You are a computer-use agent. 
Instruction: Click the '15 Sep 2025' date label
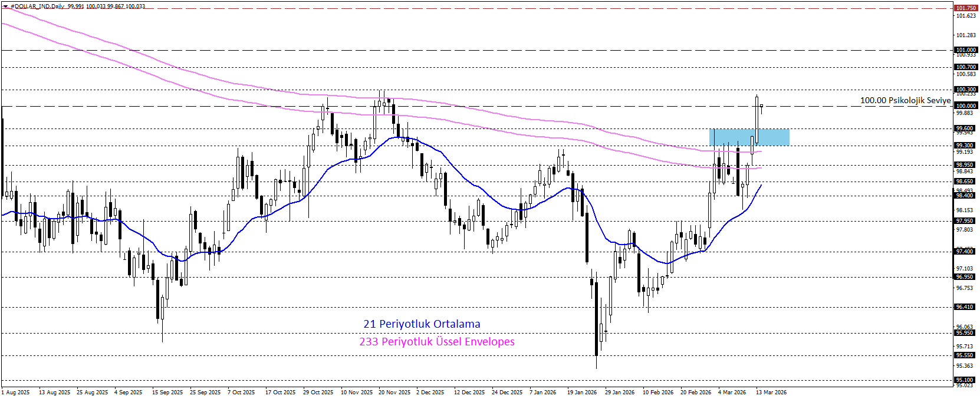coord(167,393)
